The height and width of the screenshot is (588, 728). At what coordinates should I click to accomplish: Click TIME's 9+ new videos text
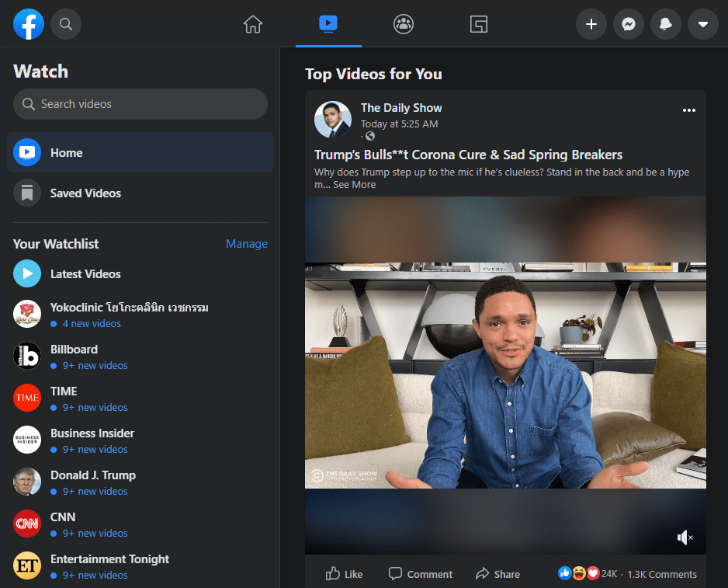point(95,407)
